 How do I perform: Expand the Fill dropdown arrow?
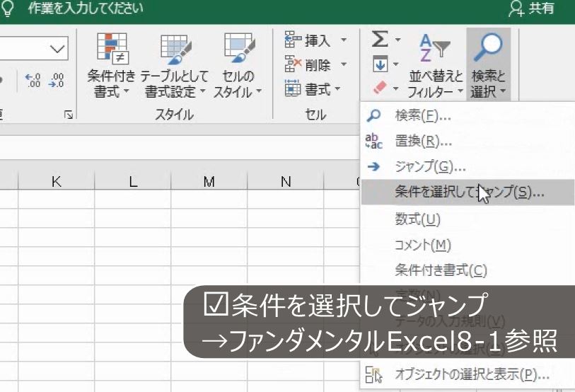click(x=396, y=64)
